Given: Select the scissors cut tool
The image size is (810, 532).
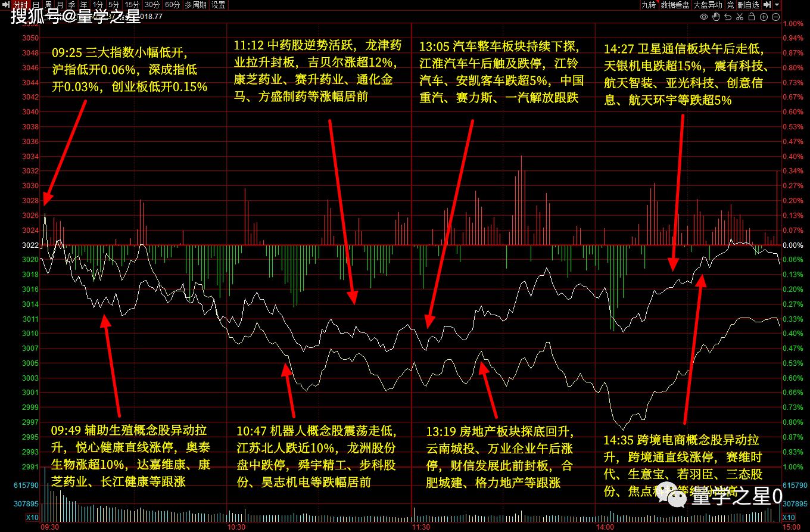Looking at the screenshot, I should click(740, 17).
